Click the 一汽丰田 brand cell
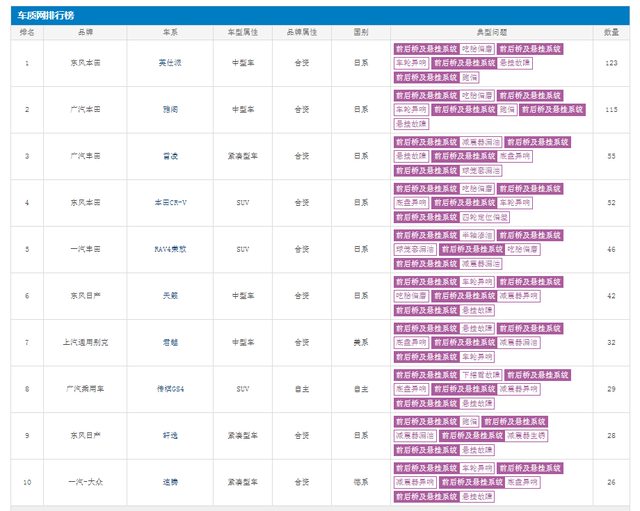Viewport: 640px width, 511px height. point(85,249)
